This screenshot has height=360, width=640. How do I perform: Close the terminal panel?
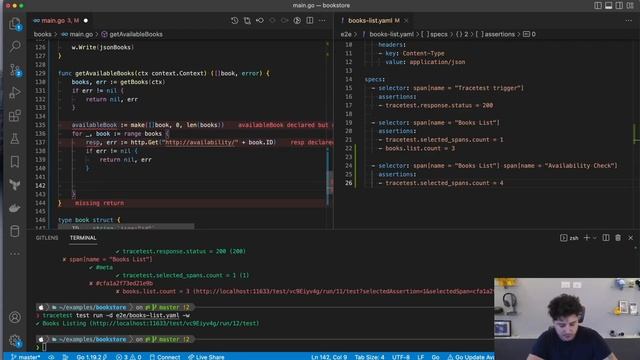tap(631, 238)
